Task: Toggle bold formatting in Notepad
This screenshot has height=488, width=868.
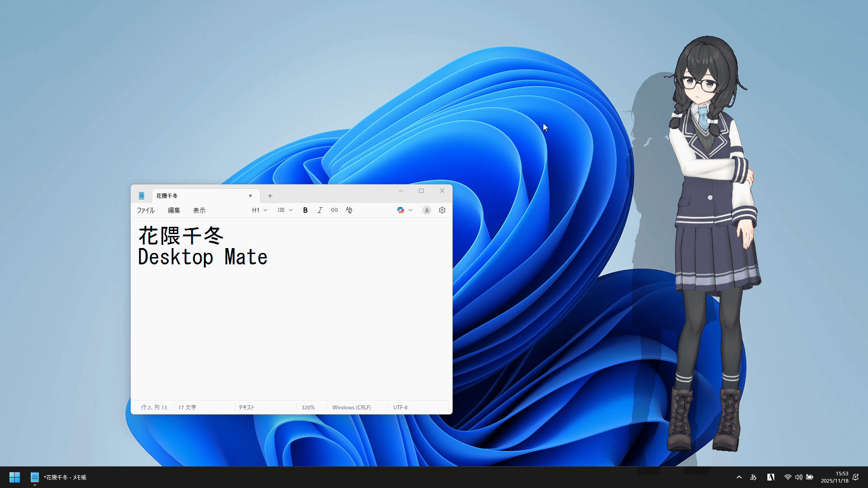Action: (305, 210)
